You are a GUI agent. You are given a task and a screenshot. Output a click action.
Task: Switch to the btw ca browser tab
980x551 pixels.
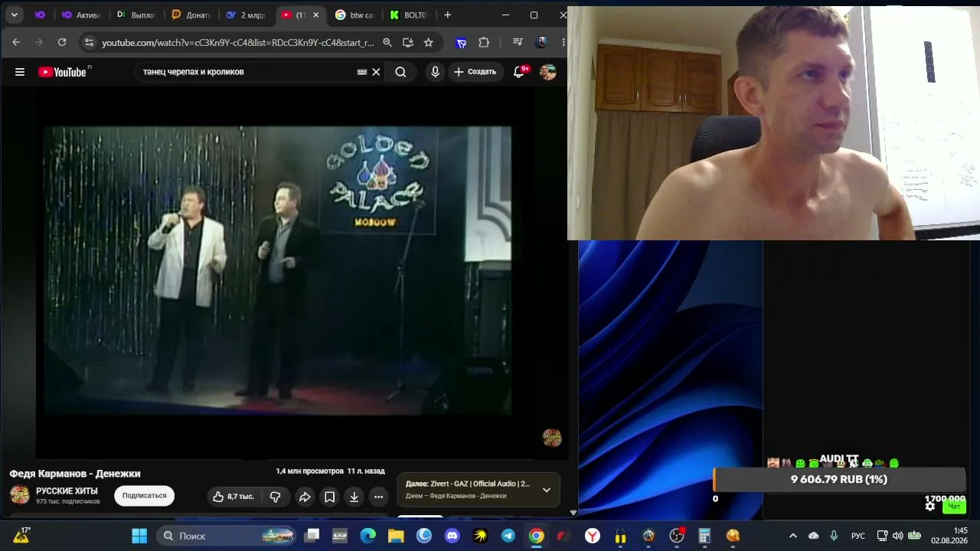(x=354, y=15)
